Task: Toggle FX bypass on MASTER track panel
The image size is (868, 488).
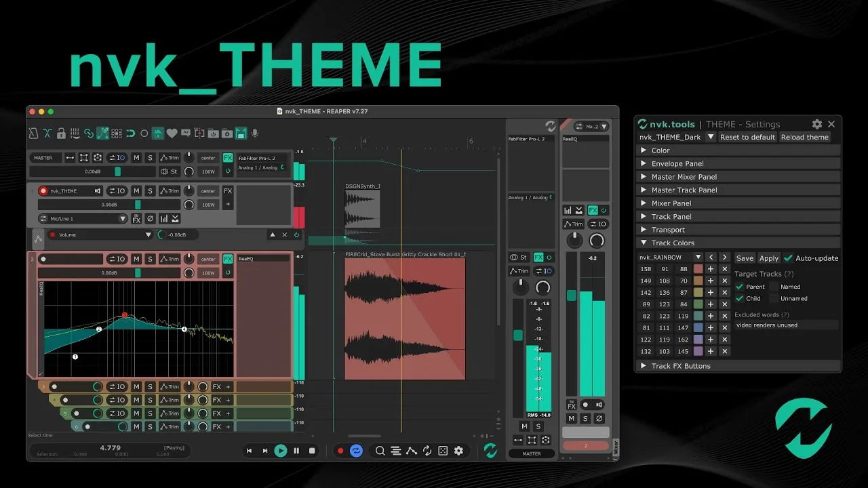Action: (228, 171)
